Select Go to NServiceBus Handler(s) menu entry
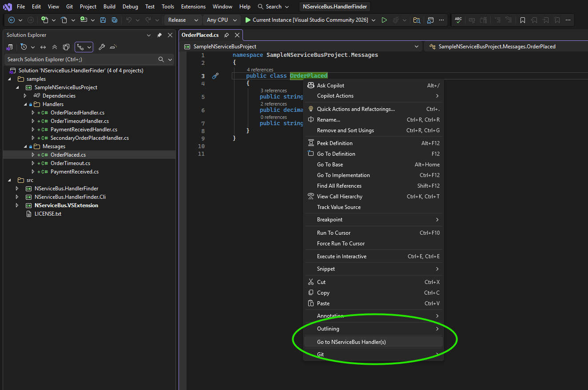 351,342
